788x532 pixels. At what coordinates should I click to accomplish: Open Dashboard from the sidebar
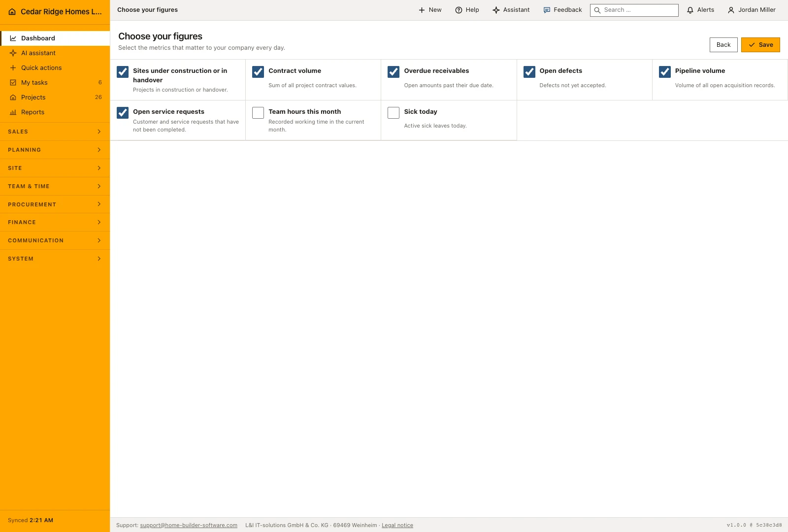click(x=55, y=38)
